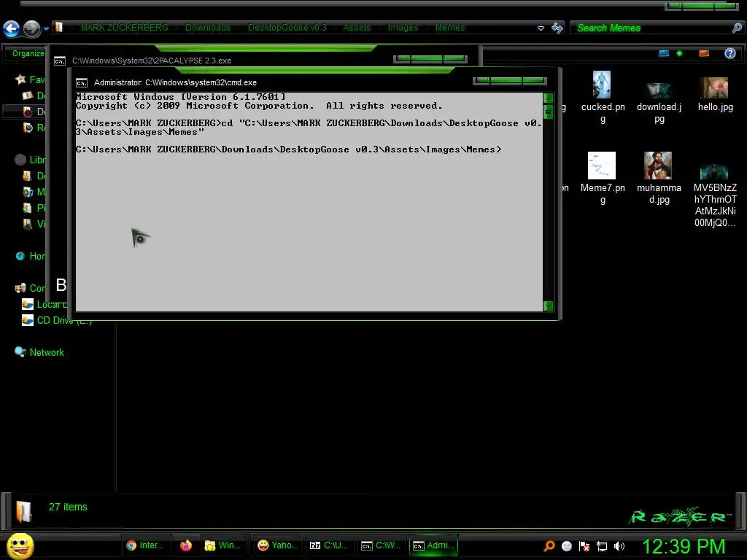The height and width of the screenshot is (560, 747).
Task: Click the 12:39 PM clock
Action: 684,547
